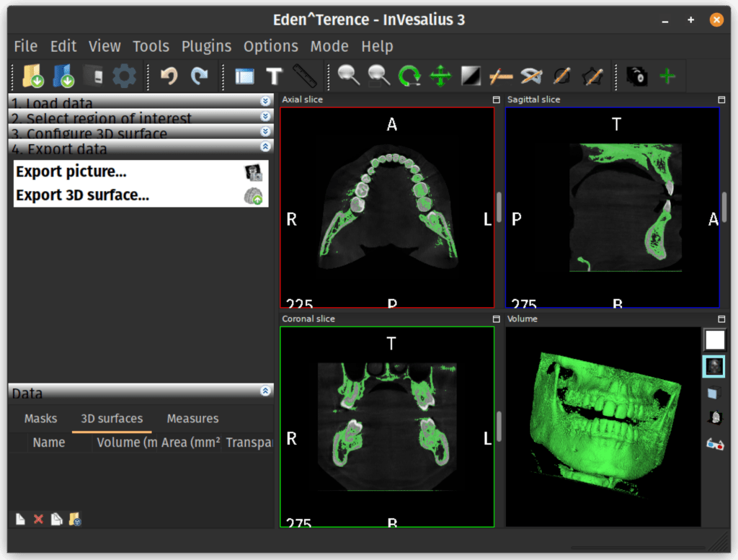Switch to the Measures tab
Viewport: 738px width, 560px height.
tap(192, 418)
